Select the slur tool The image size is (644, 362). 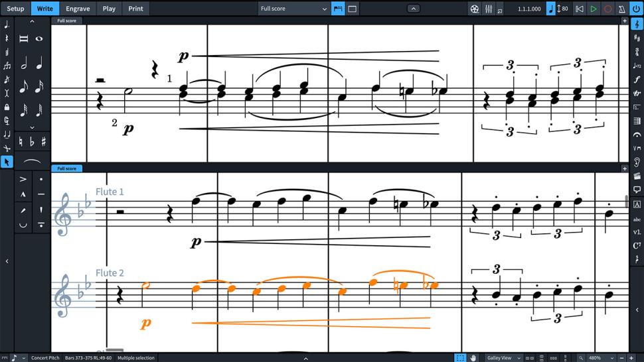pos(31,161)
